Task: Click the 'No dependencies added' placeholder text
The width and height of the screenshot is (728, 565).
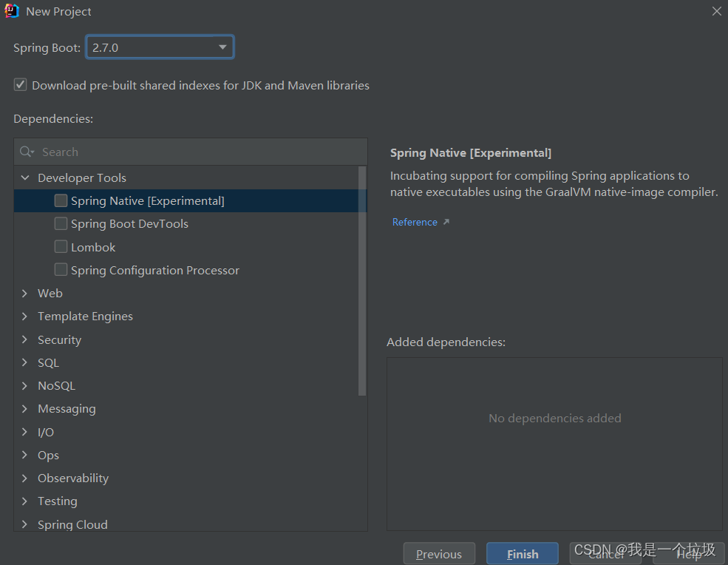Action: (555, 418)
